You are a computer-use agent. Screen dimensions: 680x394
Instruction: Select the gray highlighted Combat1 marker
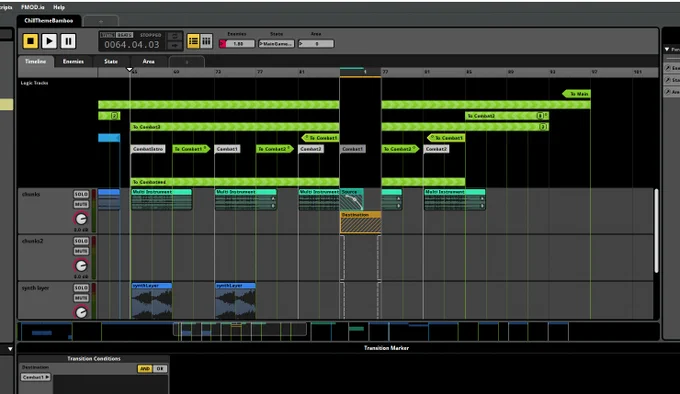click(x=353, y=149)
